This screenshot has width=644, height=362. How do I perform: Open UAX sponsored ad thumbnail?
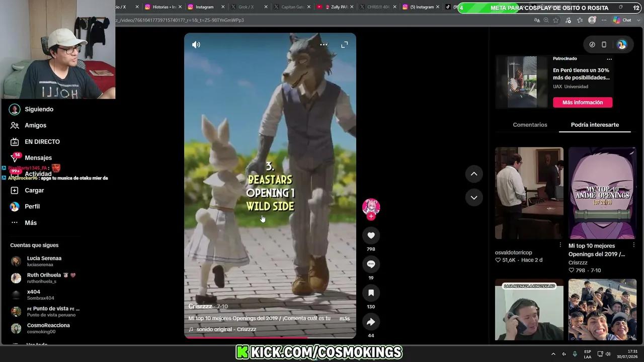tap(522, 81)
